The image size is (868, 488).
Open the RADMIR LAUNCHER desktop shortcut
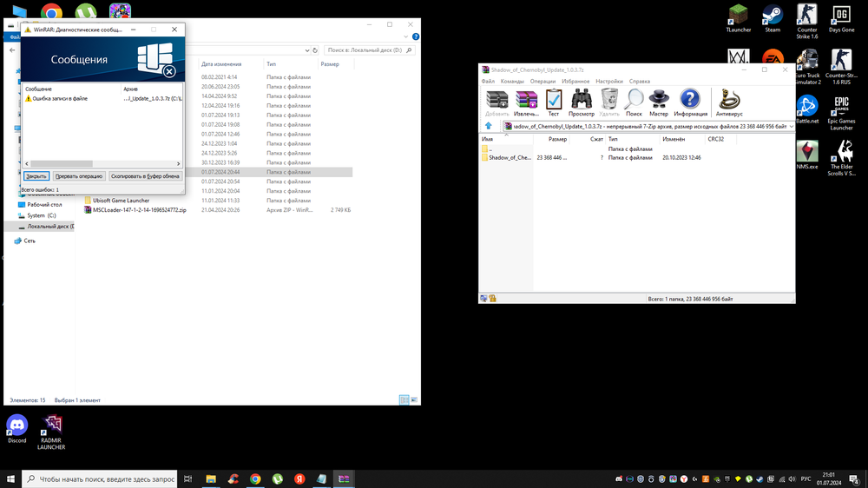51,432
